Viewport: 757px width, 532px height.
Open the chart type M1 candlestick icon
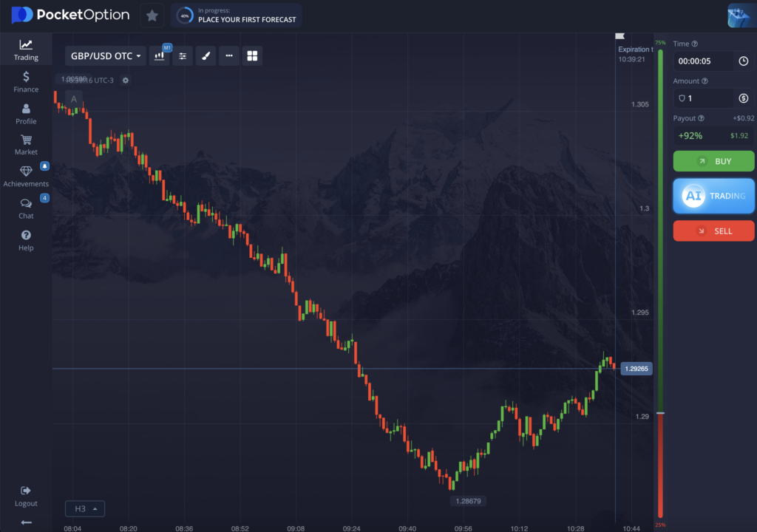pos(160,56)
